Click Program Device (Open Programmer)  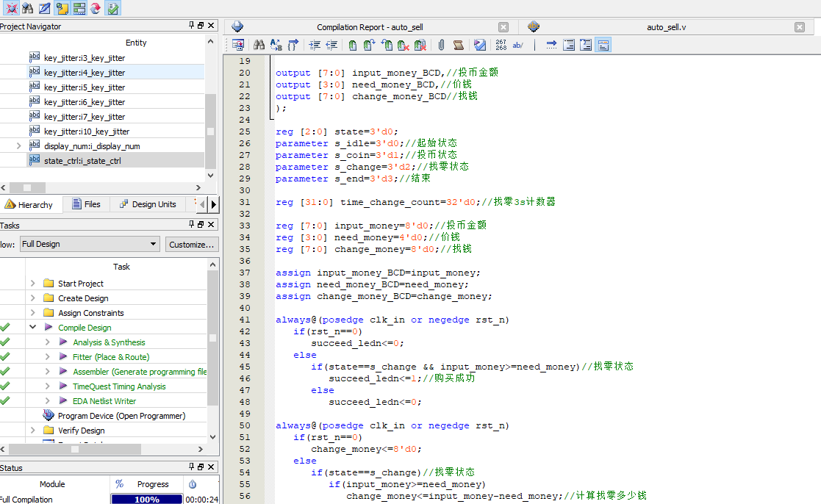coord(121,416)
